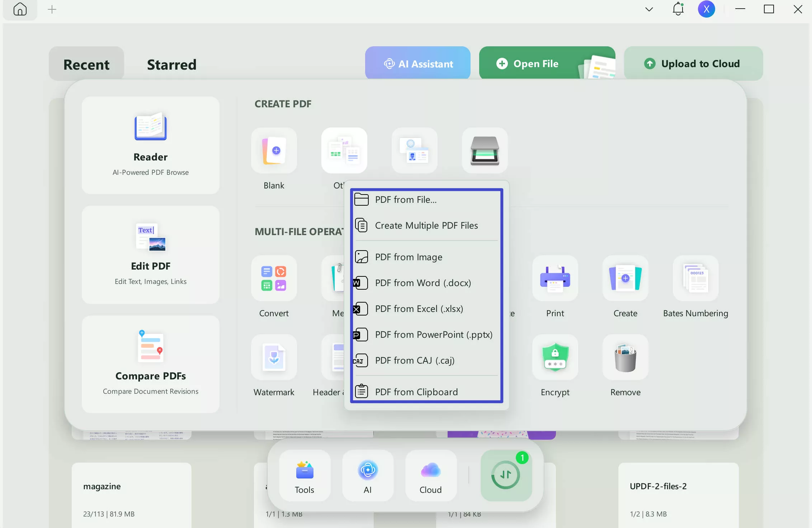Select PDF from Word (.docx)
Image resolution: width=812 pixels, height=528 pixels.
click(x=422, y=283)
